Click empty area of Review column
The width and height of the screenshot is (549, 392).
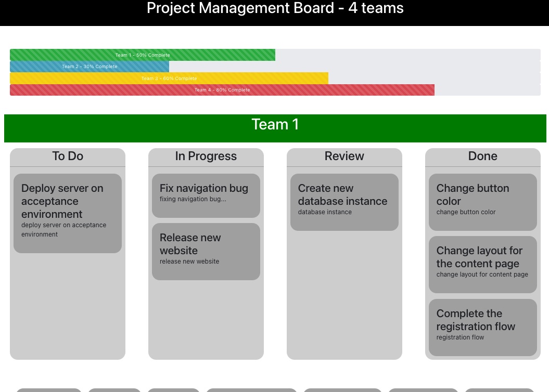coord(344,294)
